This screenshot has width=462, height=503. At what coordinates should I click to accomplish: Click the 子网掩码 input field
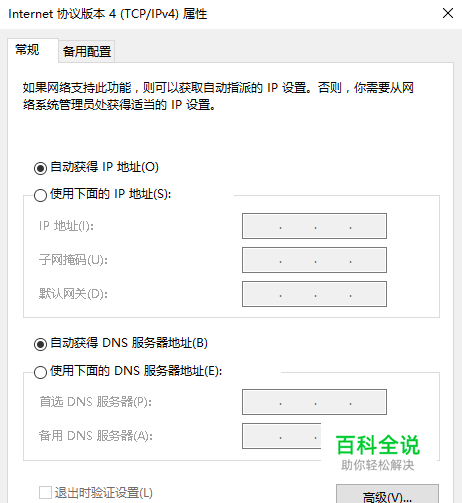[x=314, y=260]
